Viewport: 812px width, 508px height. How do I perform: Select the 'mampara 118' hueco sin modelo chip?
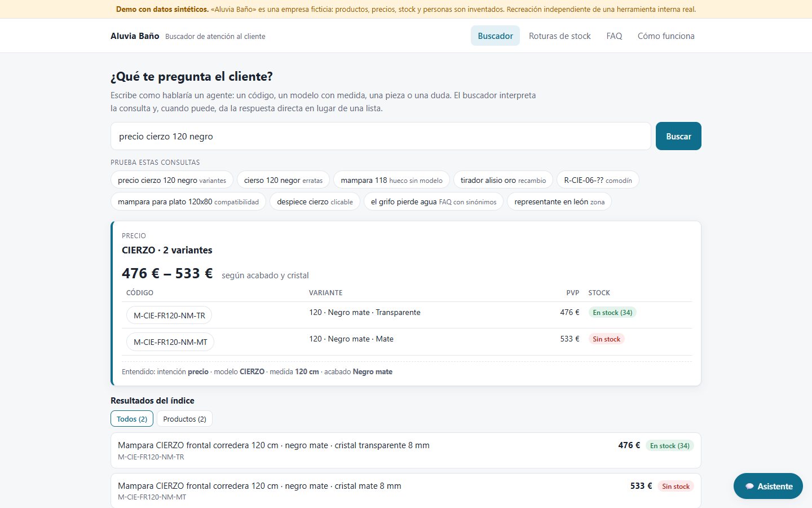(392, 180)
